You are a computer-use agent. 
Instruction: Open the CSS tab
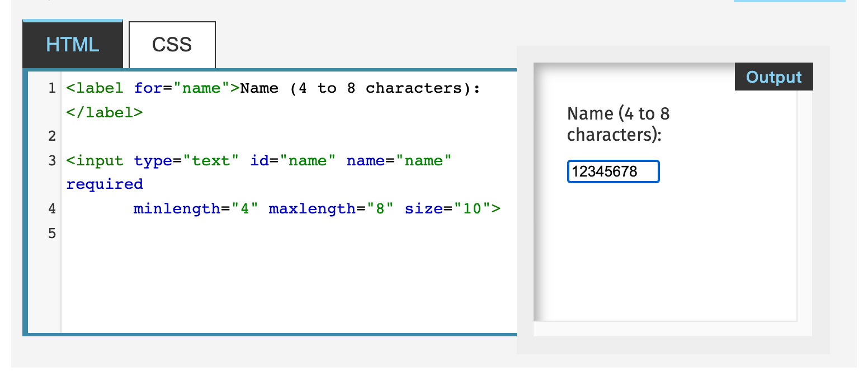tap(172, 45)
